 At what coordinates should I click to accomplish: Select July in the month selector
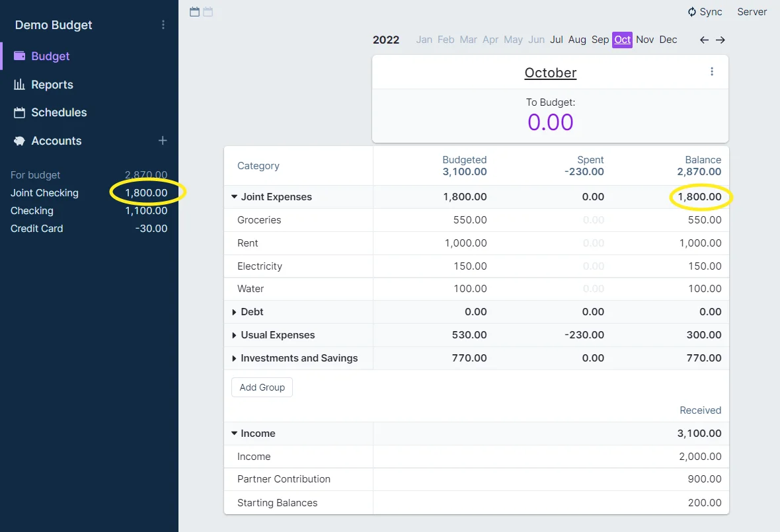point(556,40)
